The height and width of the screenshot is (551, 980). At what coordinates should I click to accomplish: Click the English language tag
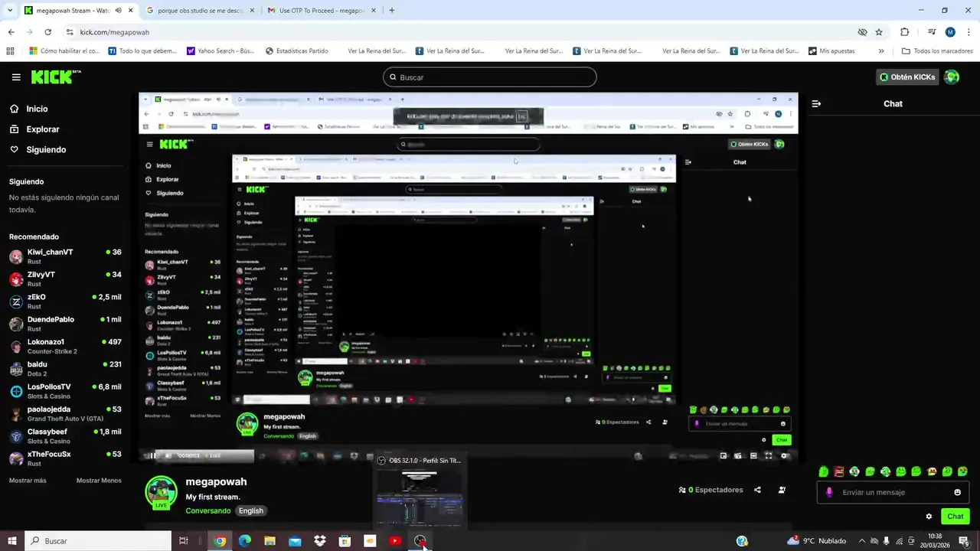(x=250, y=510)
